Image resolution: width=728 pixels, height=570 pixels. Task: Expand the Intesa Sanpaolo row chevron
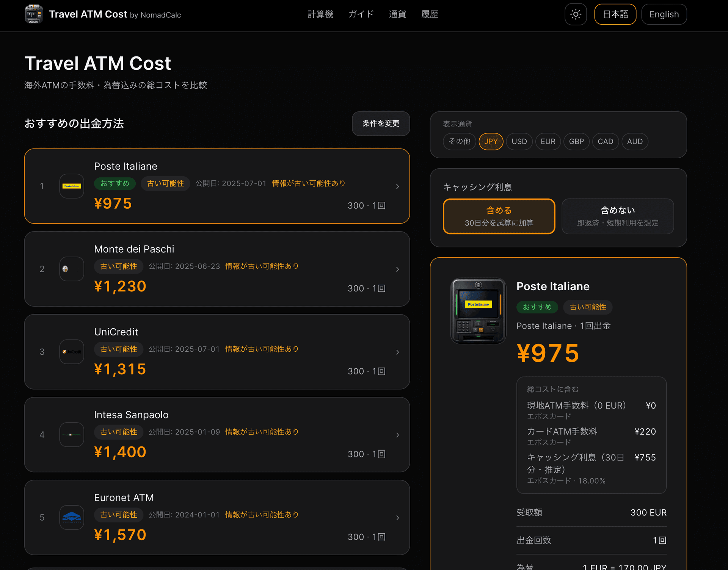pos(397,435)
